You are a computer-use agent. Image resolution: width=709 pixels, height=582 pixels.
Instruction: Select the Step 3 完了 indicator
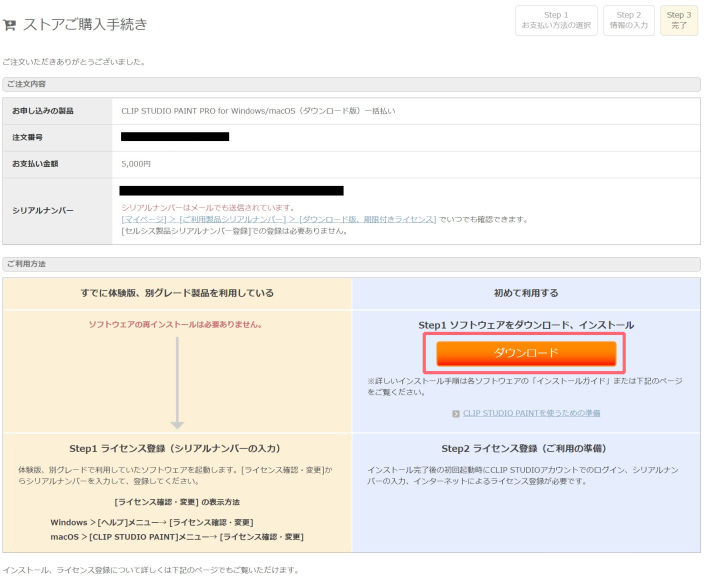click(679, 20)
